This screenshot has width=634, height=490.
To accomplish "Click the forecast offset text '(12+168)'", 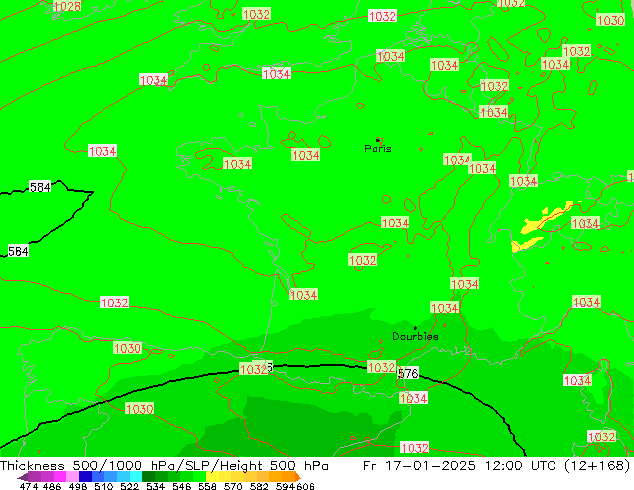I will point(597,465).
